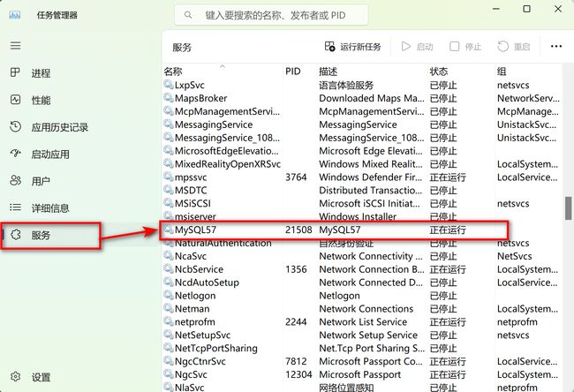Screen dimensions: 574x392
Task: Sort by the Name (名称) column header
Action: pyautogui.click(x=223, y=72)
